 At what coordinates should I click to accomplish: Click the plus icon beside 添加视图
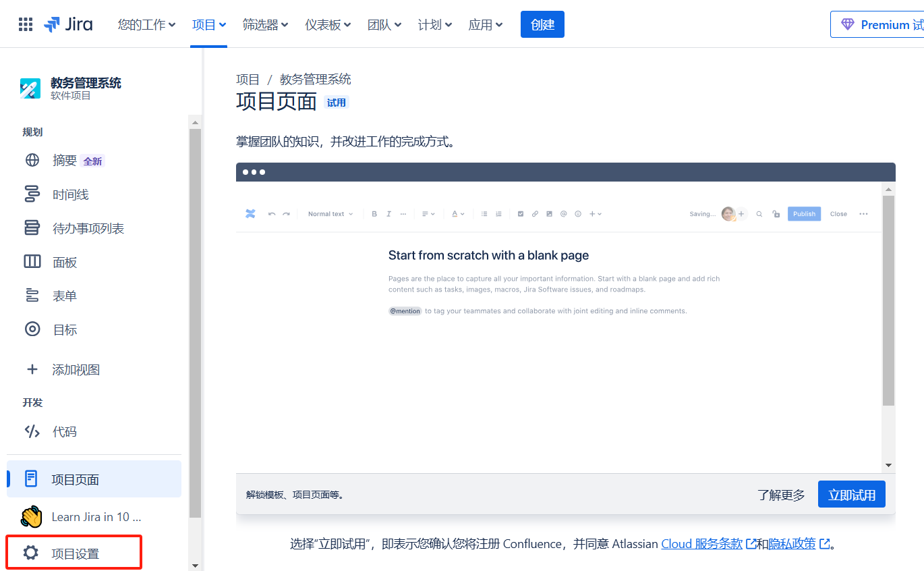[32, 369]
